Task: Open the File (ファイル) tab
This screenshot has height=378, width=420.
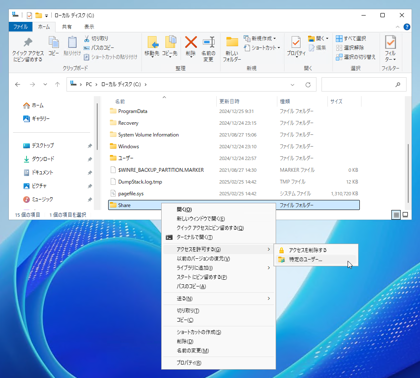Action: pos(20,27)
